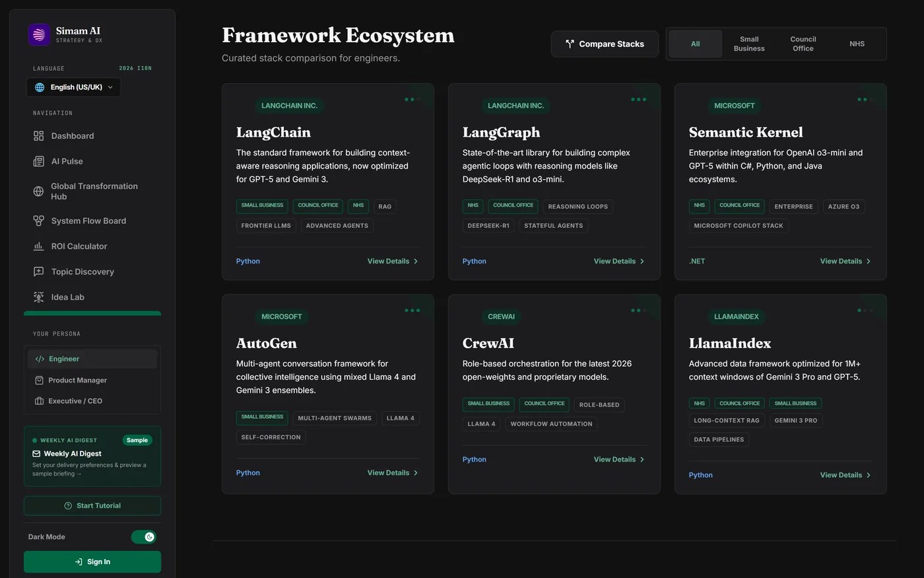Click the GEMINI 3 PRO tag on LlamaIndex
This screenshot has height=578, width=924.
(796, 421)
